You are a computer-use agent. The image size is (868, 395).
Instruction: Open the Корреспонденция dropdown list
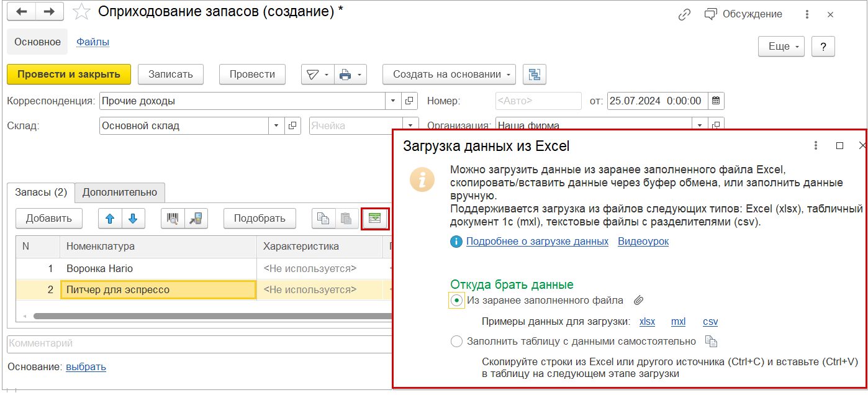(394, 101)
